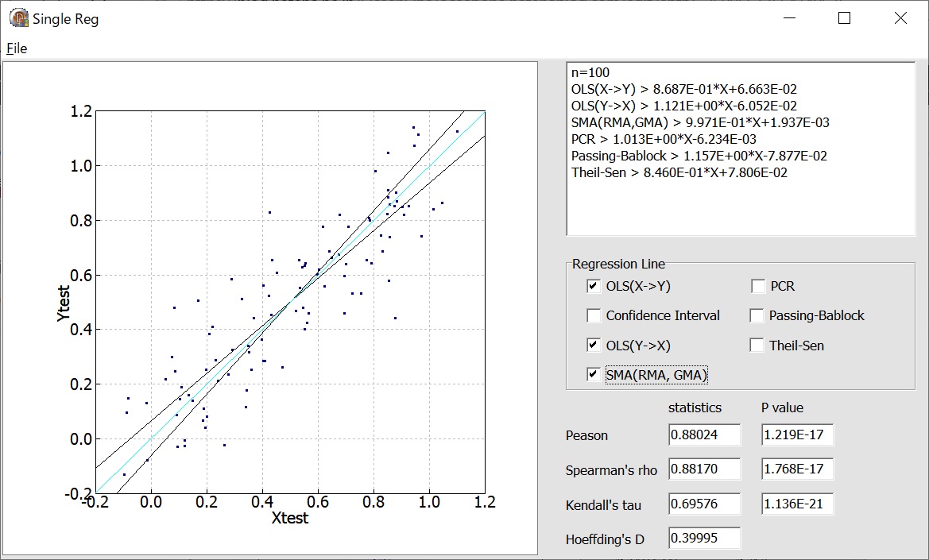Enable the Theil-Sen regression line
Viewport: 929px width, 560px height.
[x=757, y=345]
